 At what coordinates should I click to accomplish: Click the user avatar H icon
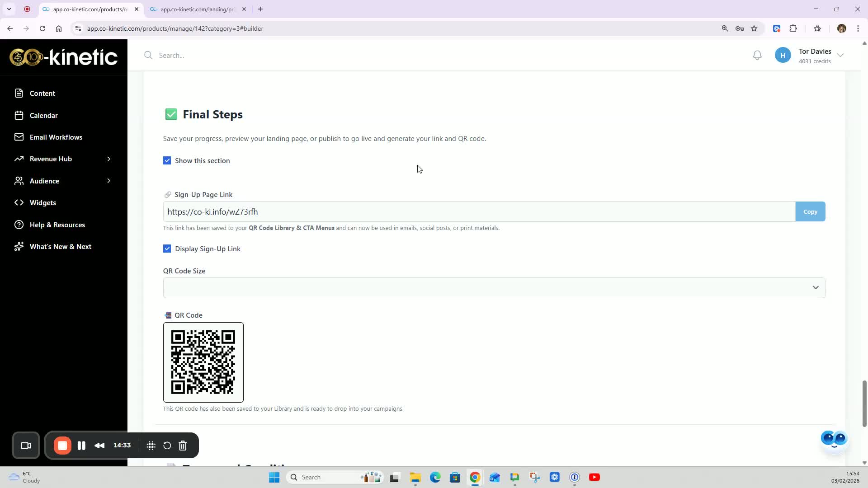783,55
